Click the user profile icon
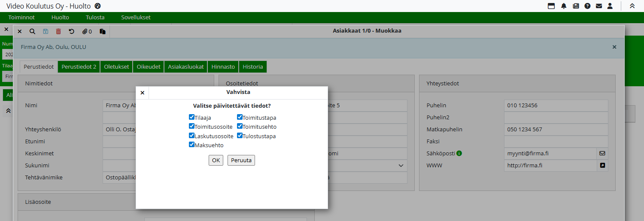The width and height of the screenshot is (644, 221). click(x=610, y=6)
